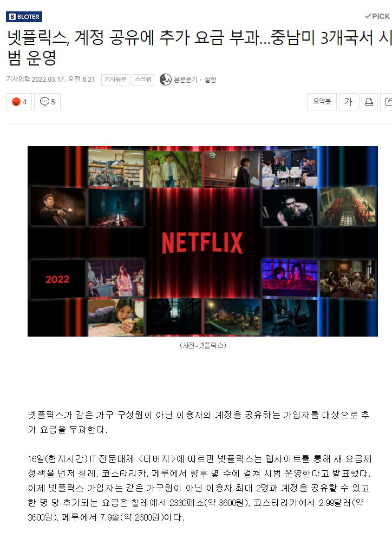Click the article headline about 넷플릭스 계정 공유
The image size is (392, 539).
coord(199,48)
